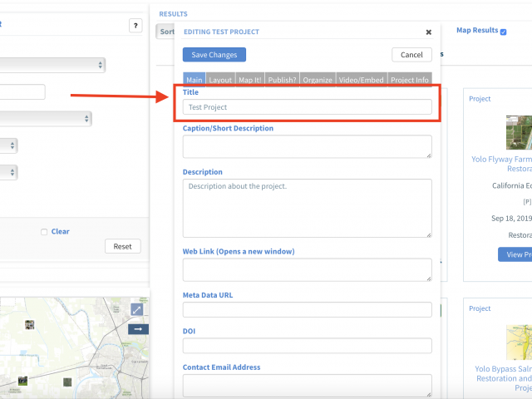Image resolution: width=532 pixels, height=399 pixels.
Task: Open the first of the two small filter dropdowns
Action: (x=8, y=145)
